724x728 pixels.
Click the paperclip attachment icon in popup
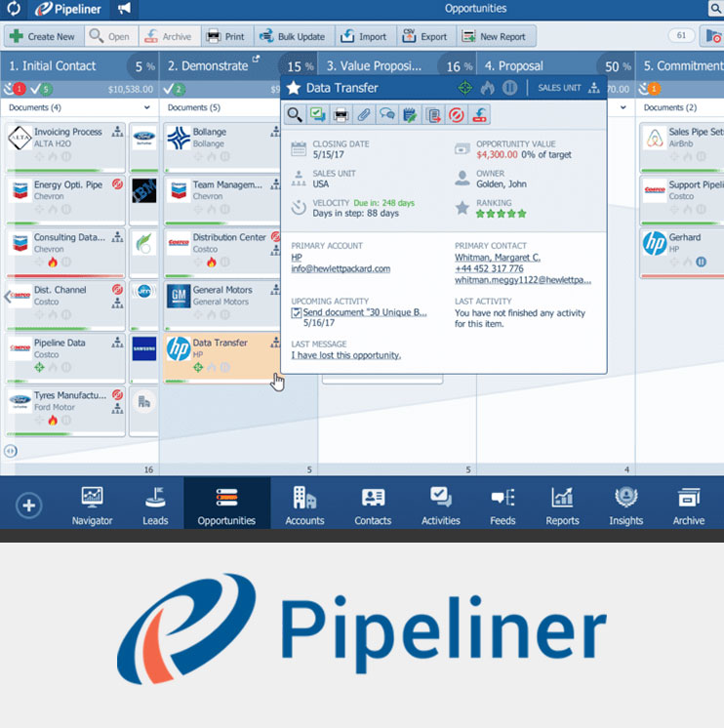[363, 115]
